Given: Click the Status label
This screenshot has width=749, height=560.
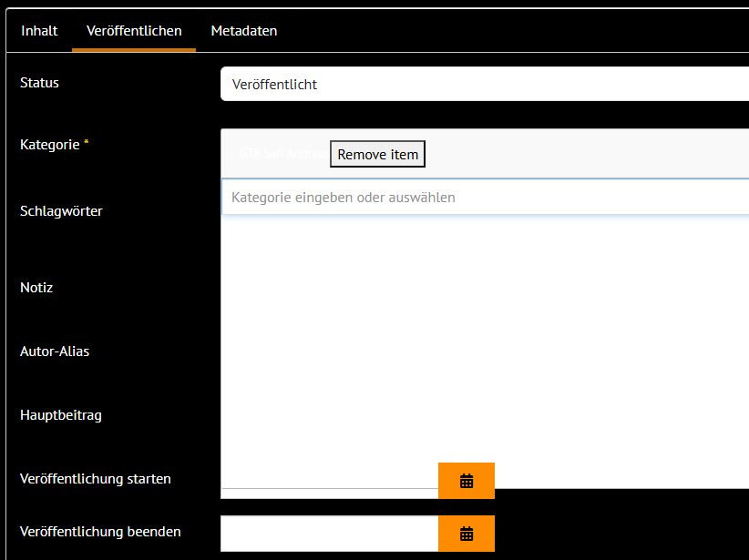Looking at the screenshot, I should [39, 83].
